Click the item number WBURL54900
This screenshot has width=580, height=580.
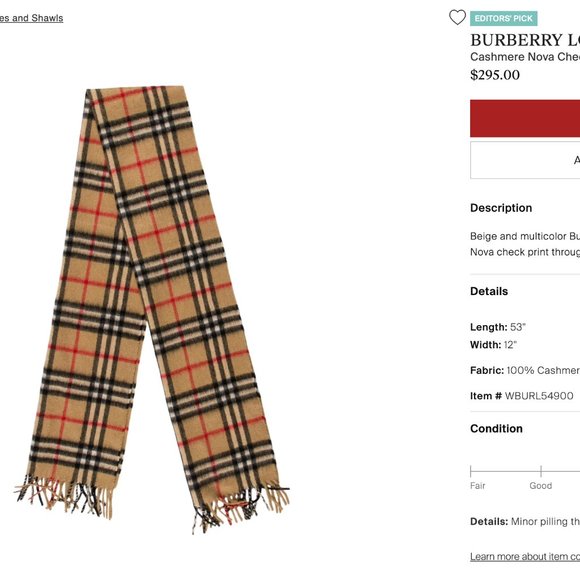(x=522, y=396)
